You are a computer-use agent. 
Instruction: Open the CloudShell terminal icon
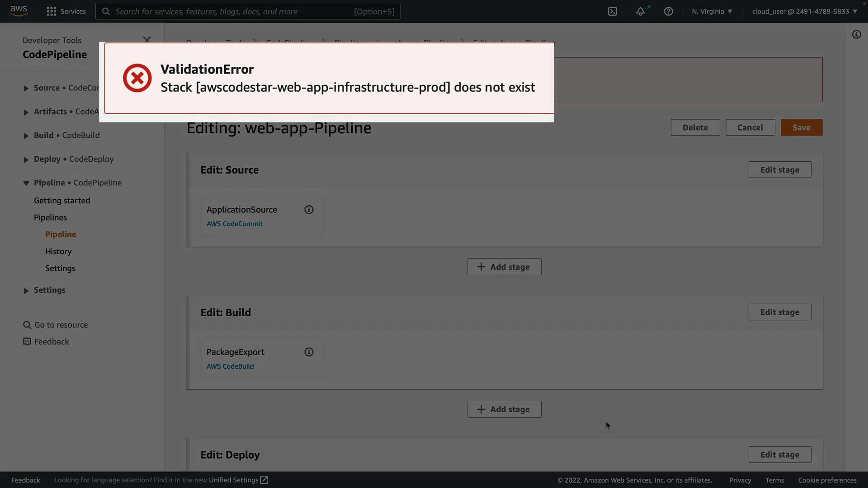point(613,11)
